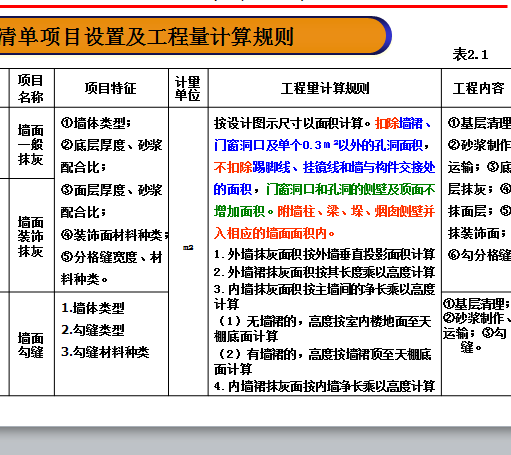Viewport: 511px width, 455px height.
Task: Click the feature line ④装饰面材料种类
Action: point(115,235)
